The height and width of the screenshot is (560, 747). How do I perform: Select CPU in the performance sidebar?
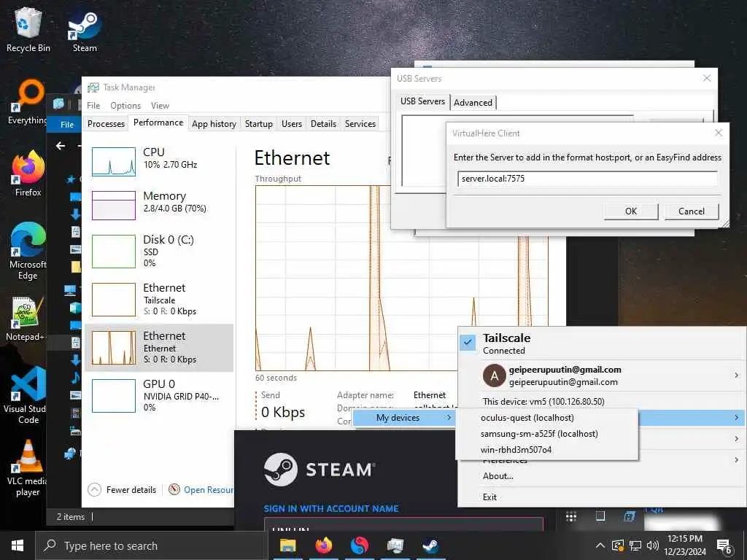pyautogui.click(x=159, y=161)
